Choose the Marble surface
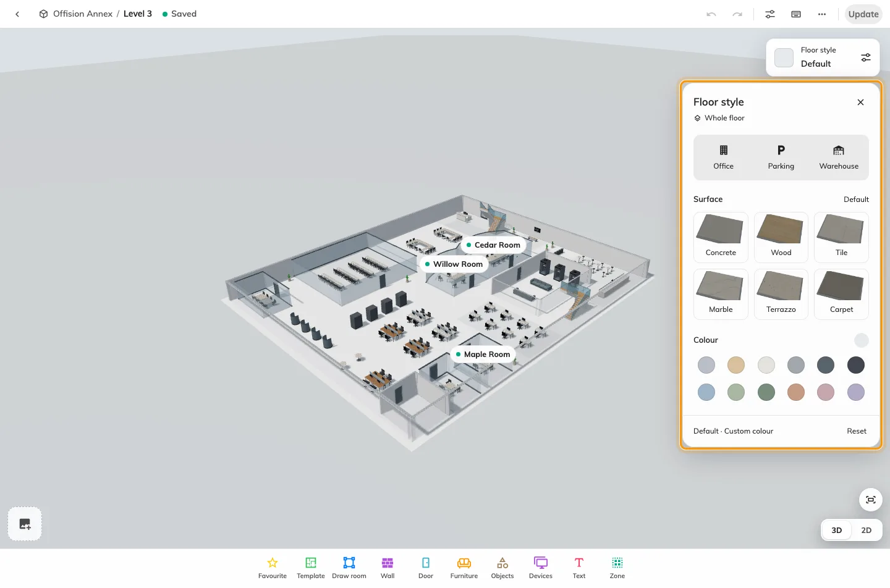890x588 pixels. (721, 294)
